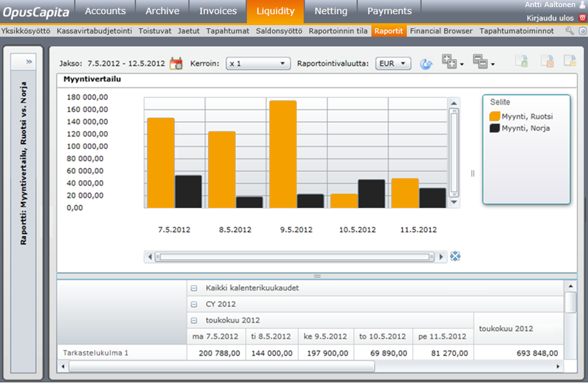Open the Accounts tab
The image size is (588, 383).
pyautogui.click(x=105, y=12)
